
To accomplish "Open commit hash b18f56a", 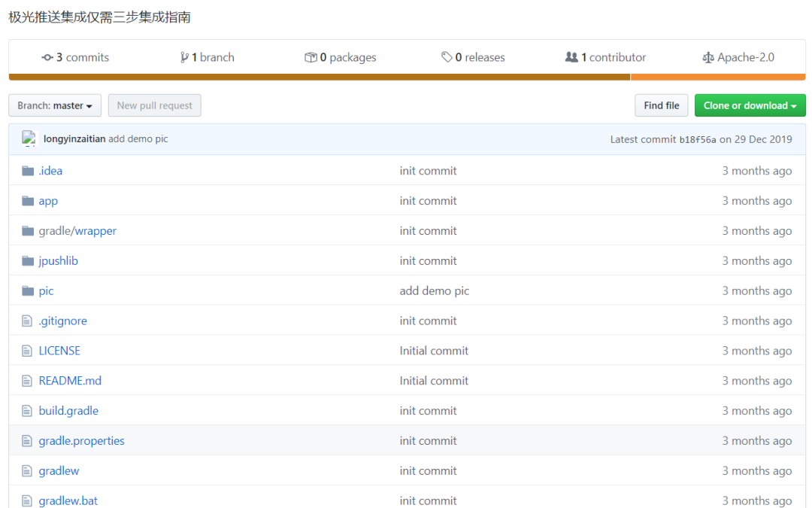I will 698,139.
